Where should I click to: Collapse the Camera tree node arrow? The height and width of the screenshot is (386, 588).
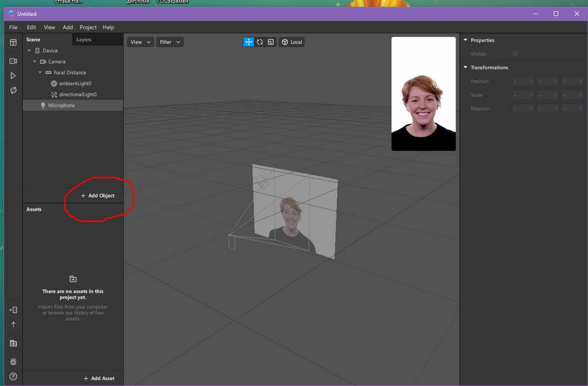[x=35, y=62]
